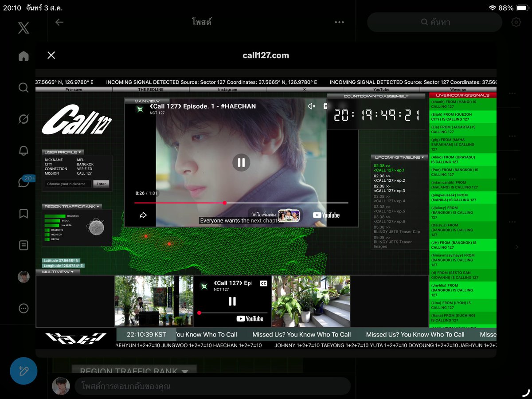Click the BANGKOK traffic rank bar
The height and width of the screenshot is (399, 532).
(56, 216)
